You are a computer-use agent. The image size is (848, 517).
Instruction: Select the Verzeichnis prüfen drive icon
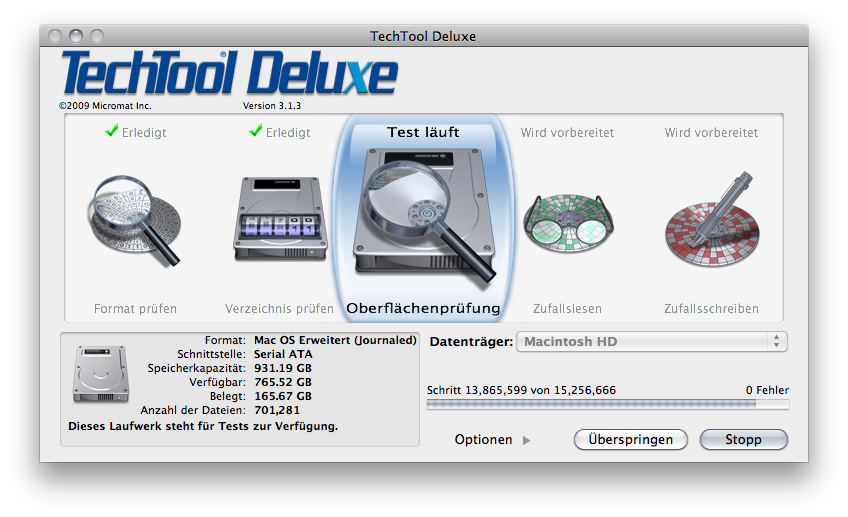[x=279, y=220]
